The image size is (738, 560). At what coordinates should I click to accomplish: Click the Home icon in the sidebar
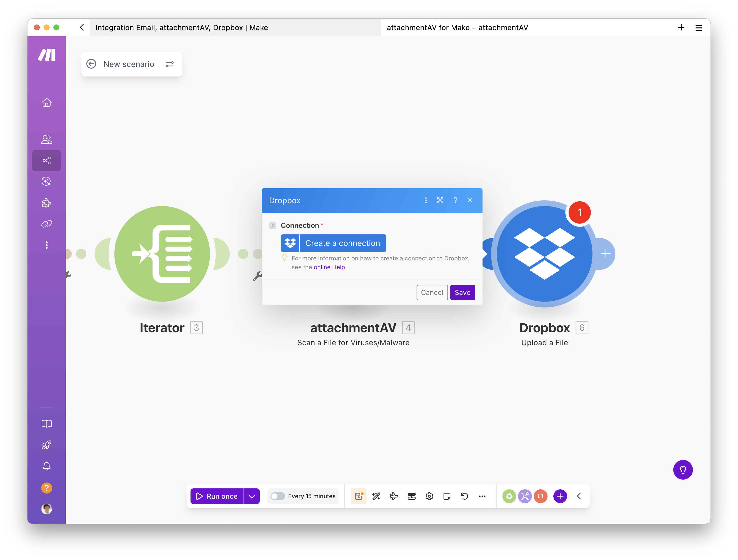(x=46, y=102)
